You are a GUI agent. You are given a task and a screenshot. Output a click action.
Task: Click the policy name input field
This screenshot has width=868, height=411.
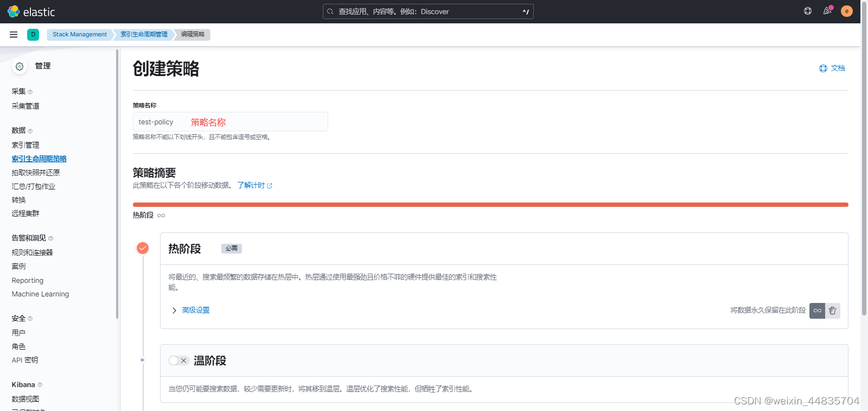coord(231,122)
